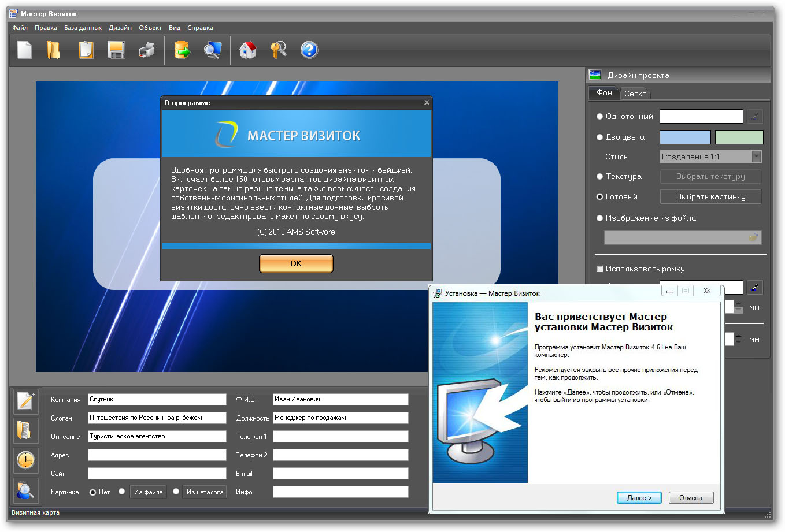Image resolution: width=785 pixels, height=532 pixels.
Task: Click the folder templates sidebar icon
Action: pos(25,430)
